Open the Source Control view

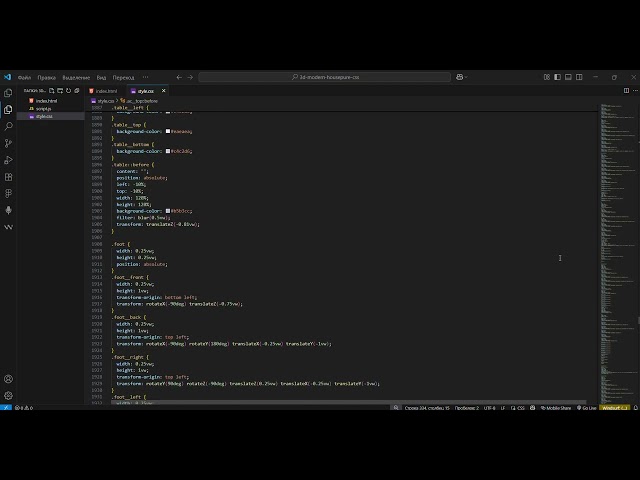click(x=8, y=143)
